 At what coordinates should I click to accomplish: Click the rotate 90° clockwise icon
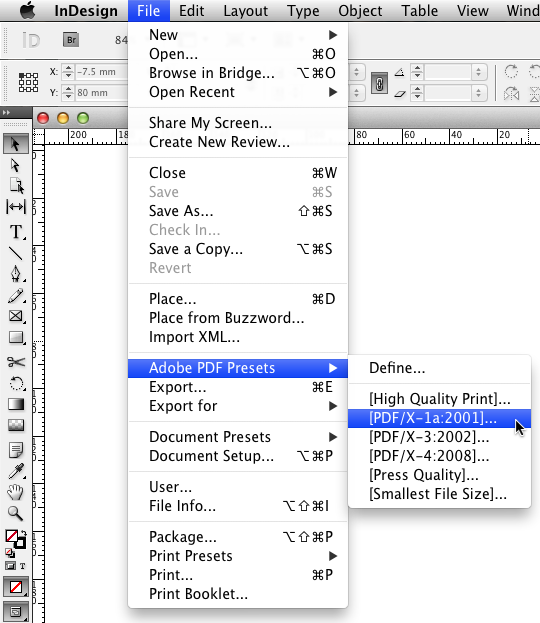511,72
